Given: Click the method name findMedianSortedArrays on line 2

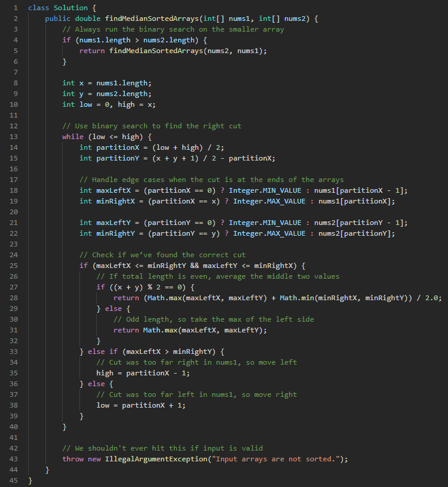Looking at the screenshot, I should [x=152, y=19].
